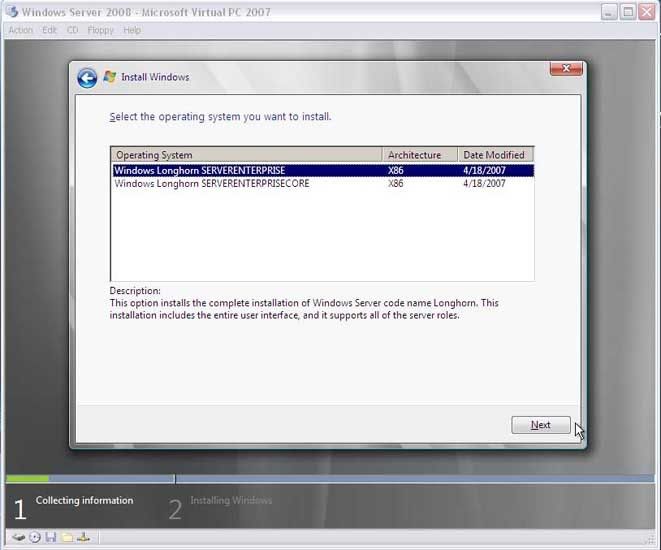The height and width of the screenshot is (550, 661).
Task: Click the Operating System column header
Action: point(246,155)
